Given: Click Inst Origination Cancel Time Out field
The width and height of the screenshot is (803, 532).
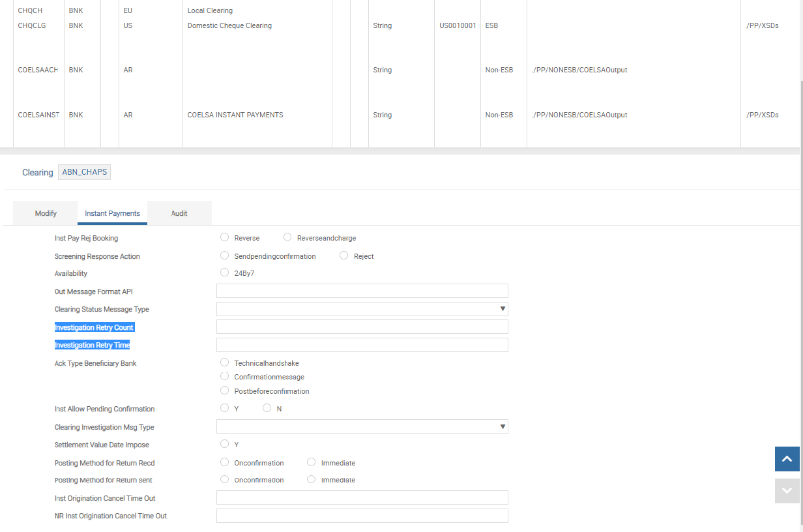Looking at the screenshot, I should tap(362, 498).
